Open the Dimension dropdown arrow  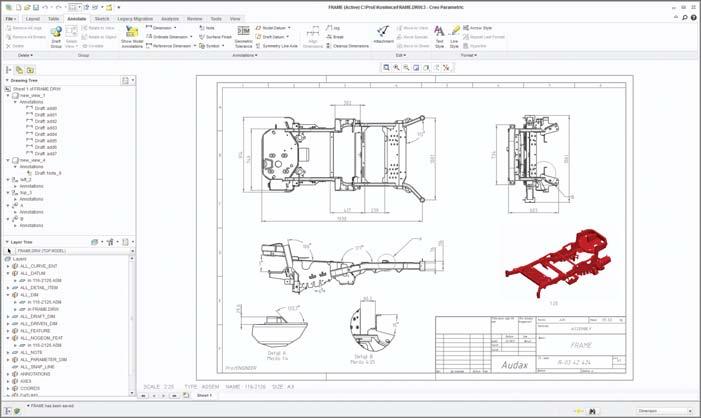(175, 28)
